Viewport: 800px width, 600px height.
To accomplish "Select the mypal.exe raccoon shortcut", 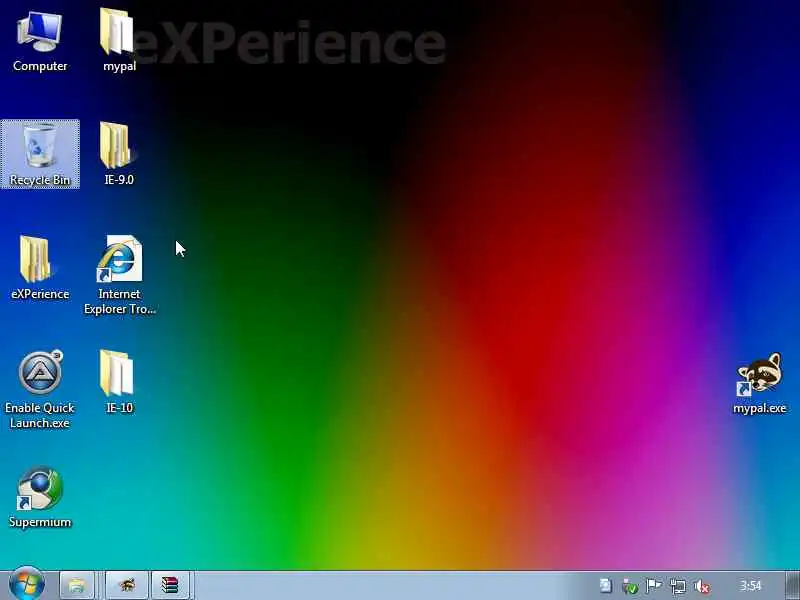I will click(x=759, y=383).
